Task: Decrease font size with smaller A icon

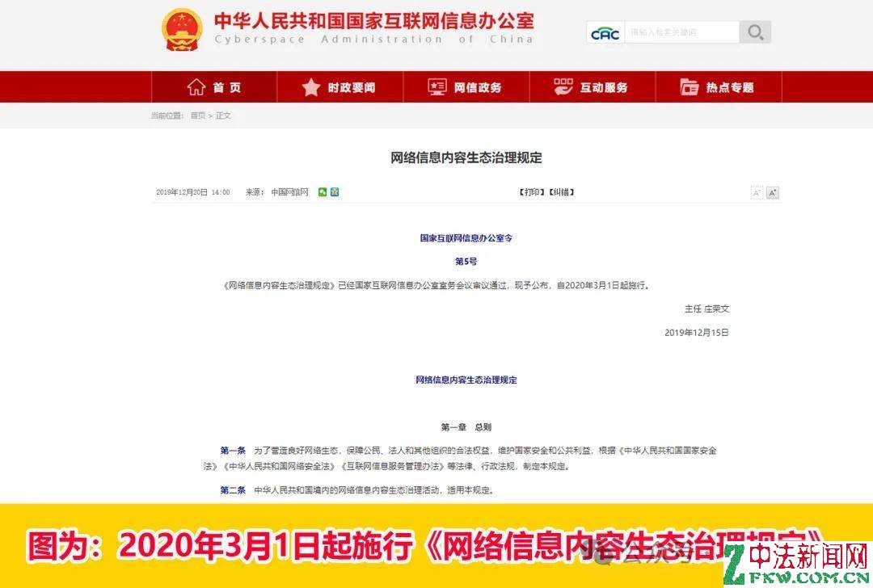Action: click(757, 193)
